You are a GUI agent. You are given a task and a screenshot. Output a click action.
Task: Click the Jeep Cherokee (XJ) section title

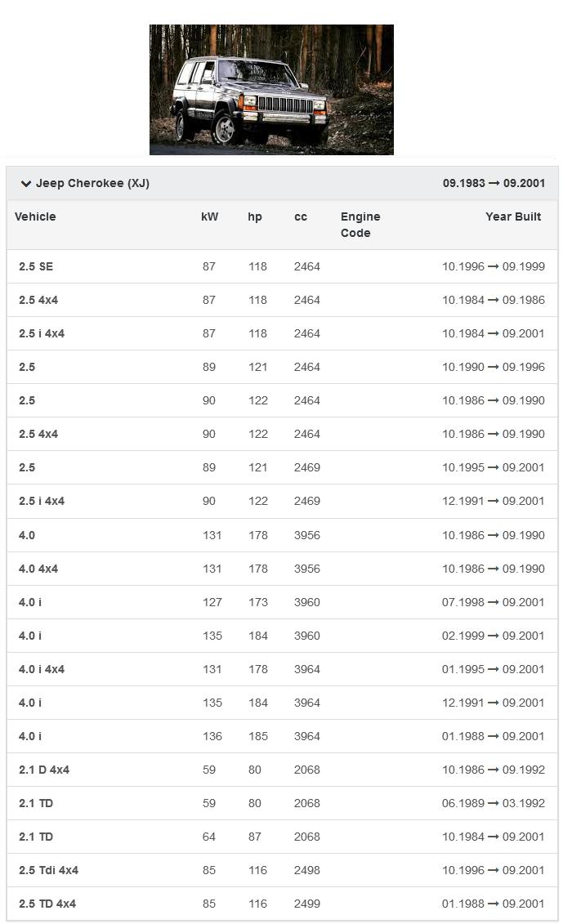click(92, 183)
